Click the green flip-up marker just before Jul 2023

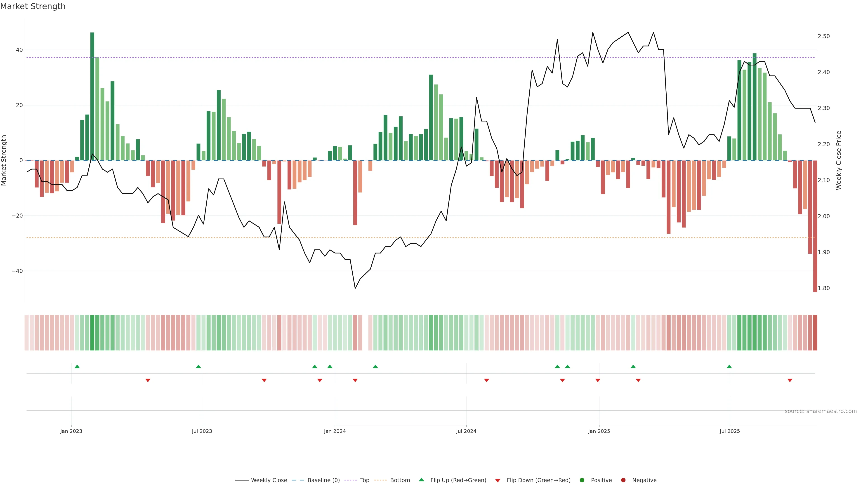tap(198, 366)
